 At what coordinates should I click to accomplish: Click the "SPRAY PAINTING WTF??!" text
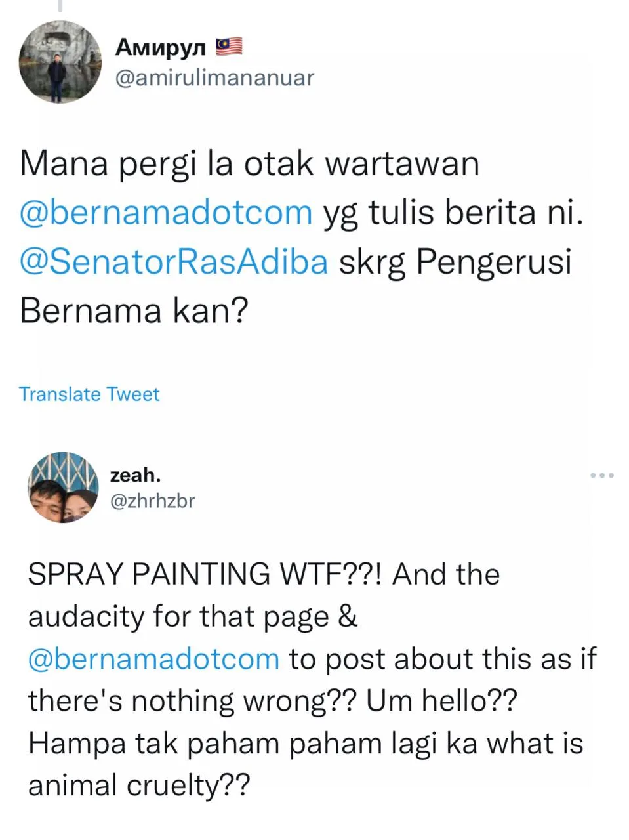pos(209,574)
